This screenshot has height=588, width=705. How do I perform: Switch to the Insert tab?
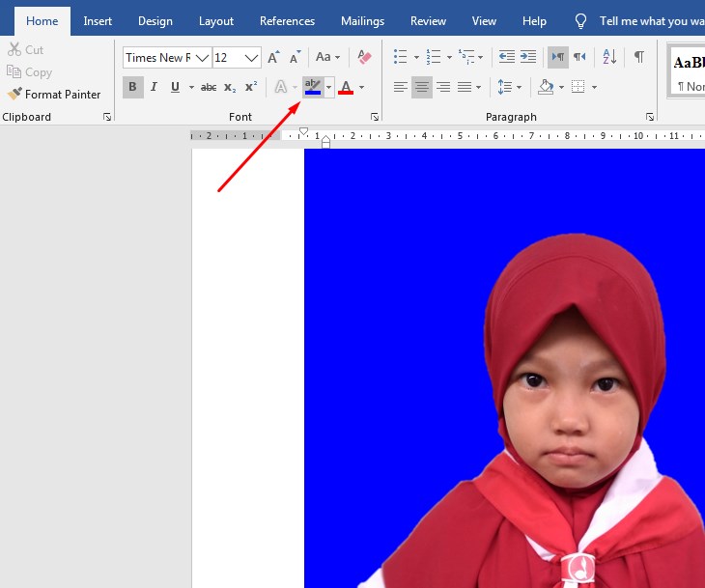(x=98, y=21)
